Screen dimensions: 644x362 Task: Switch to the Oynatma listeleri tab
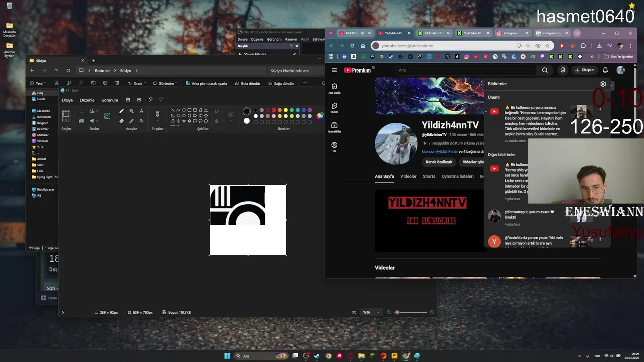[x=457, y=176]
